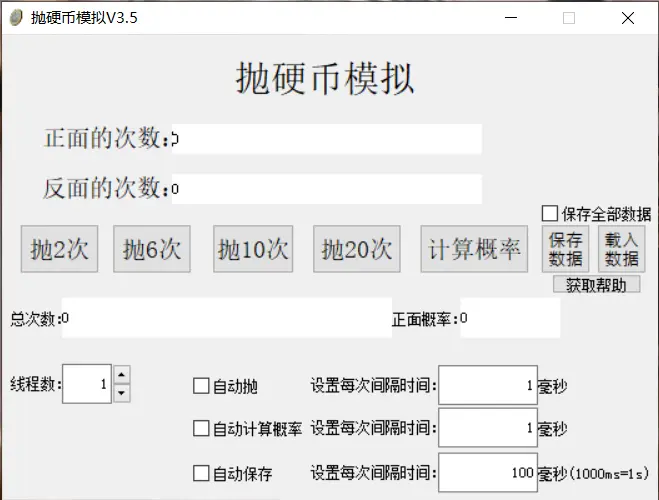Click the 抛10次 toss button
The height and width of the screenshot is (500, 659).
pos(253,249)
